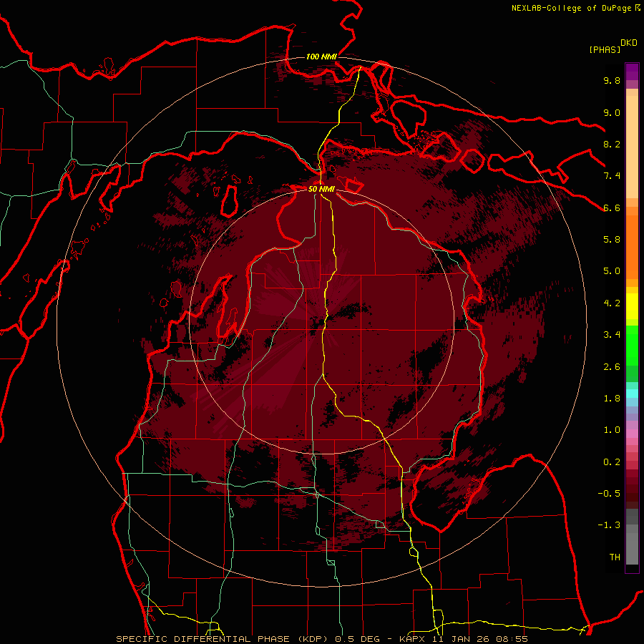This screenshot has height=644, width=644.
Task: Click the 8.2 legend value
Action: coord(612,144)
